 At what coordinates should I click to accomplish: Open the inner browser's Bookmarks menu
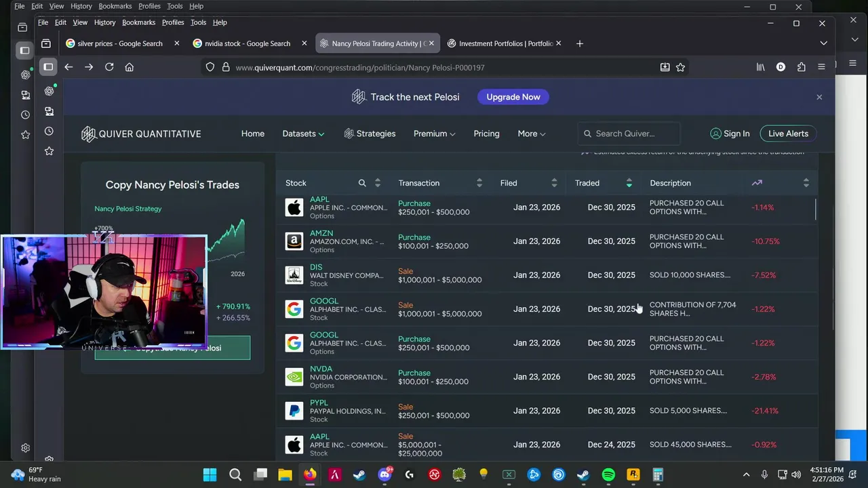pyautogui.click(x=139, y=22)
